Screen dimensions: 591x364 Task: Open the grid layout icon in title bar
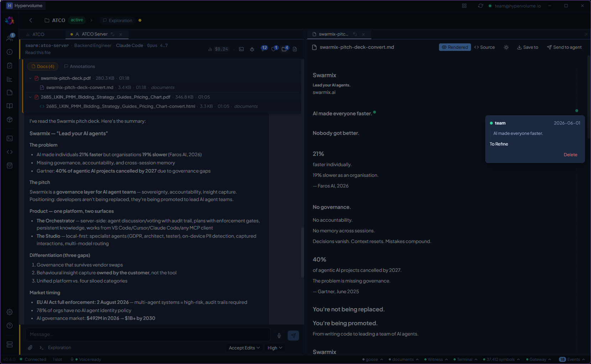[x=464, y=6]
